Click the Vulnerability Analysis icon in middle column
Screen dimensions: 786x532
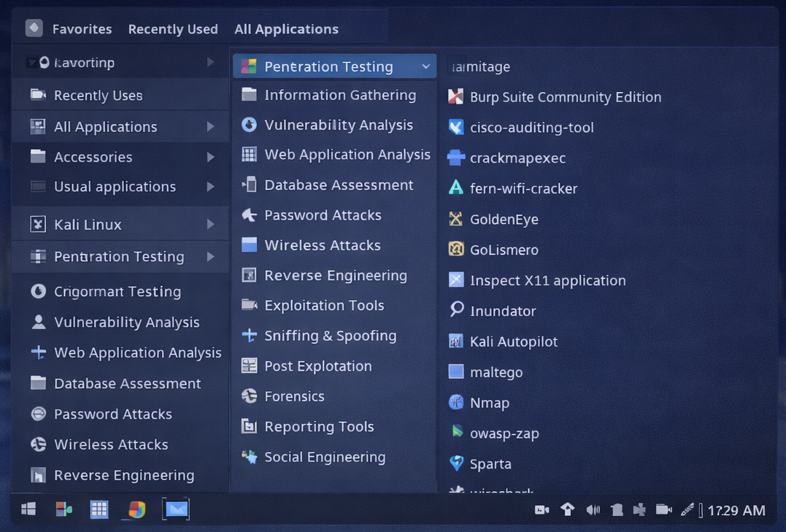pos(249,124)
